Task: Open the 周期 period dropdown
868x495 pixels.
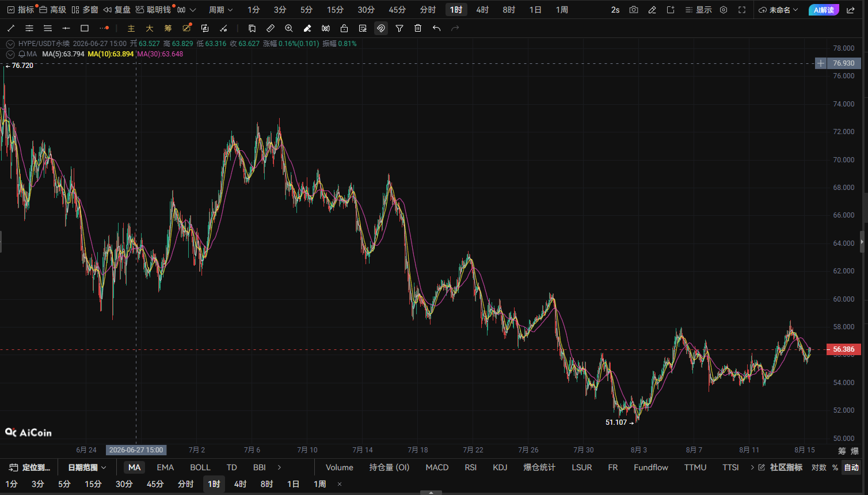Action: click(220, 10)
